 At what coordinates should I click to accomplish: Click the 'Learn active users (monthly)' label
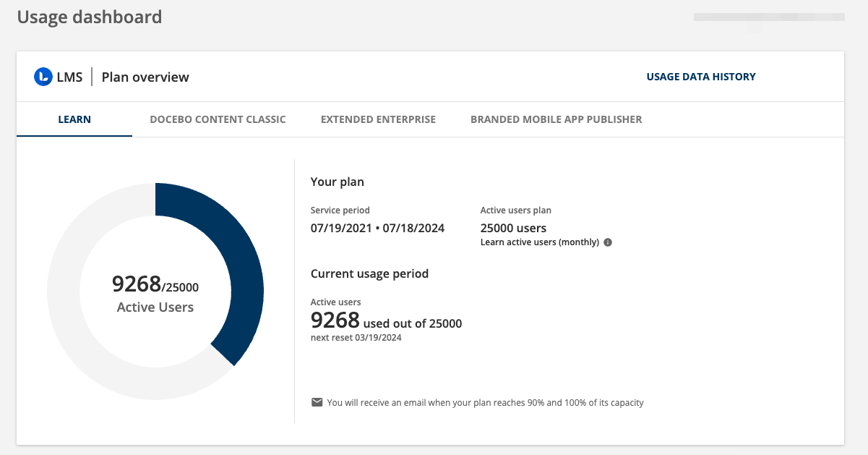(x=539, y=242)
